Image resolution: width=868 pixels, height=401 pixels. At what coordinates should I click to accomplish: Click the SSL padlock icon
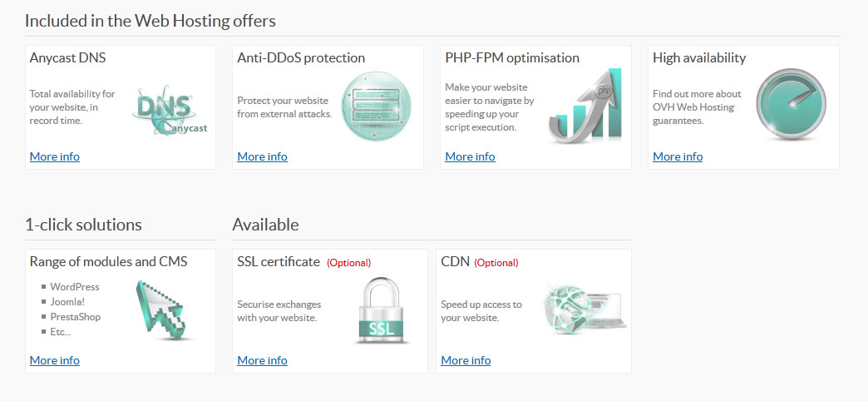[x=382, y=310]
